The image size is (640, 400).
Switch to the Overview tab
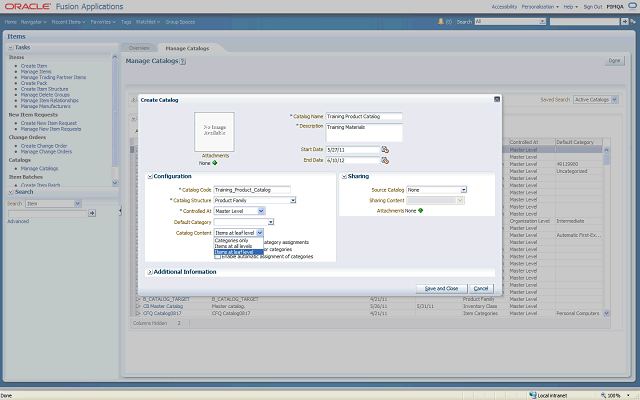pyautogui.click(x=139, y=48)
